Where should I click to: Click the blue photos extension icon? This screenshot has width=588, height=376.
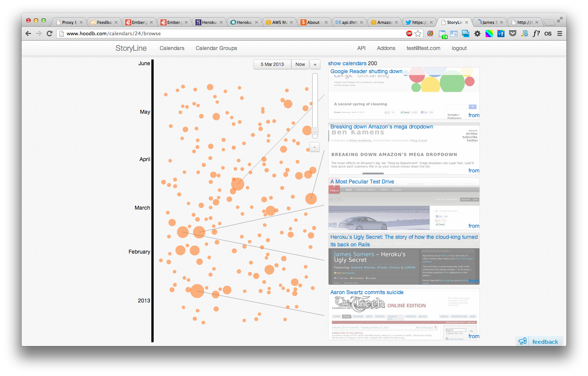click(x=466, y=33)
